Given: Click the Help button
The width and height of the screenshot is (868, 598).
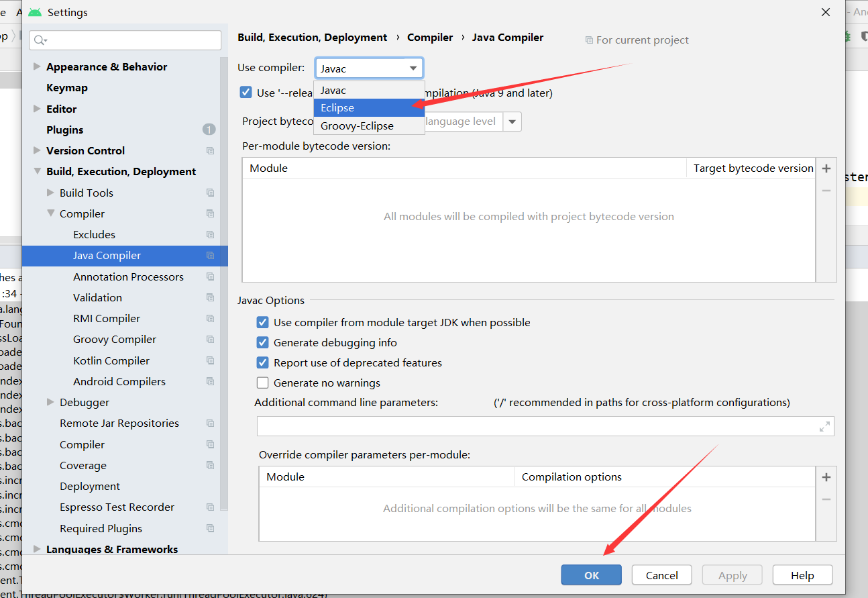Looking at the screenshot, I should (x=802, y=575).
